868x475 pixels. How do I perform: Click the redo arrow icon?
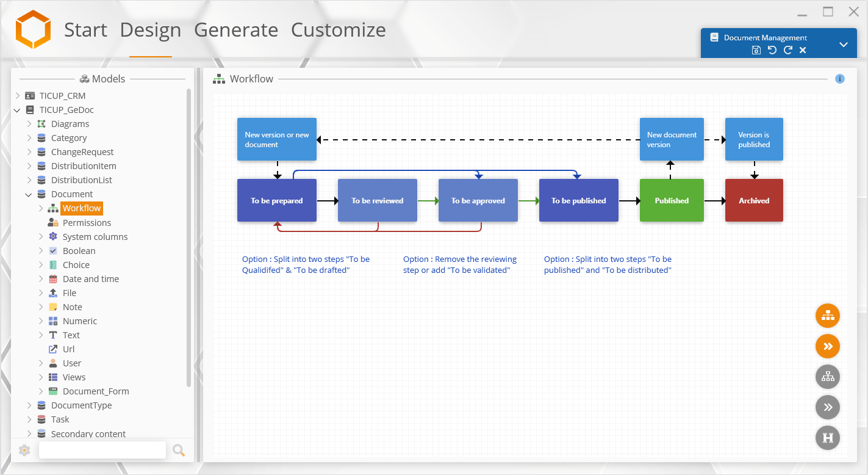(x=787, y=50)
